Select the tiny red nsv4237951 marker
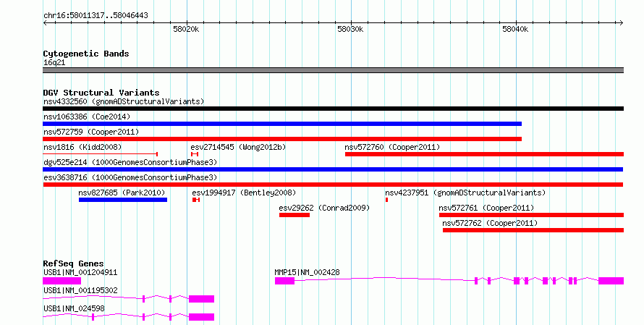Viewport: 644px width, 325px height. click(387, 200)
